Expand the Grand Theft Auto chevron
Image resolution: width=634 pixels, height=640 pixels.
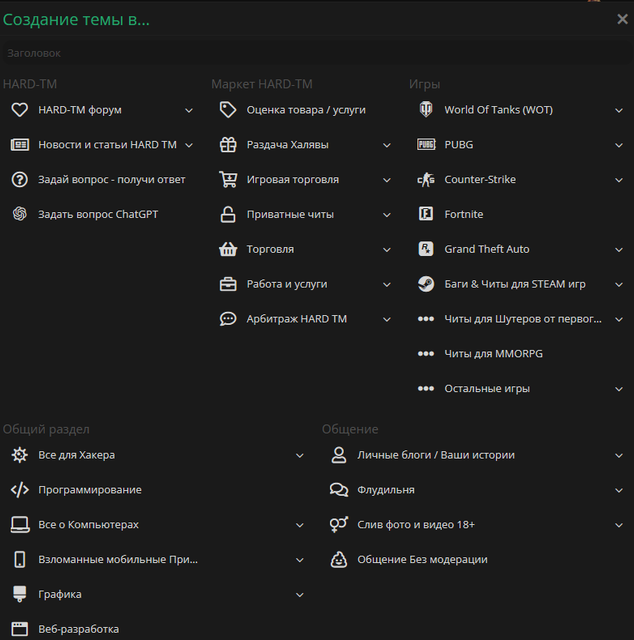pos(619,250)
